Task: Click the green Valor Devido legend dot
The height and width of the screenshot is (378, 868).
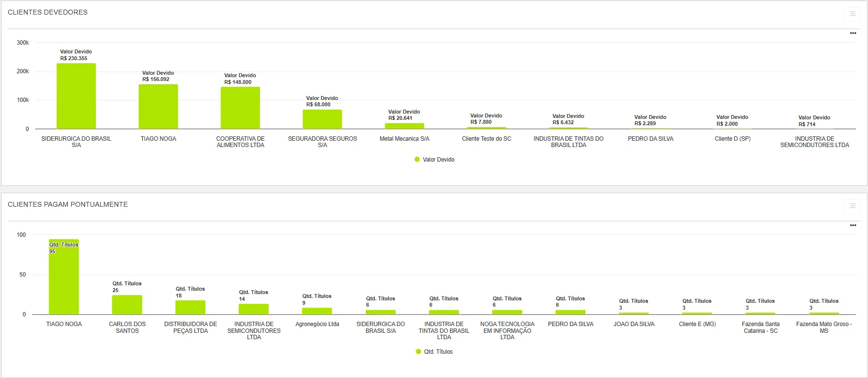Action: tap(417, 160)
